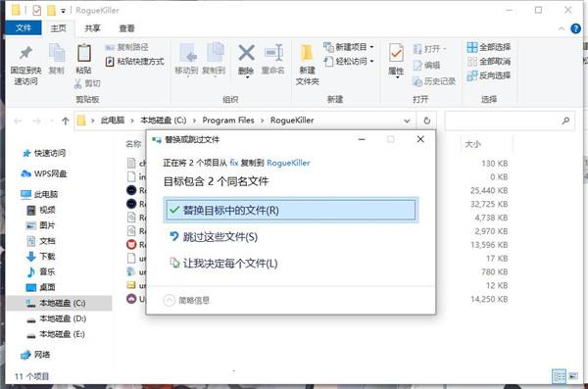Select Local Disk (D:) in the sidebar
The image size is (588, 389).
tap(56, 318)
